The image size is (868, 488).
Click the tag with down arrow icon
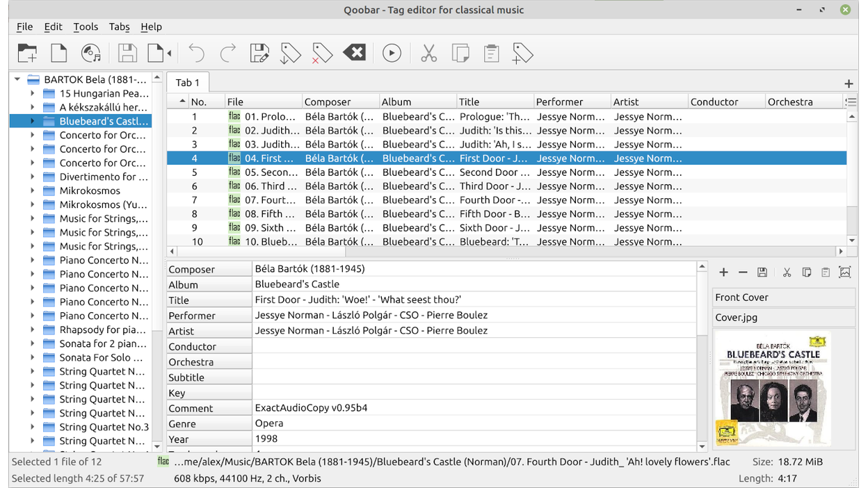click(290, 54)
